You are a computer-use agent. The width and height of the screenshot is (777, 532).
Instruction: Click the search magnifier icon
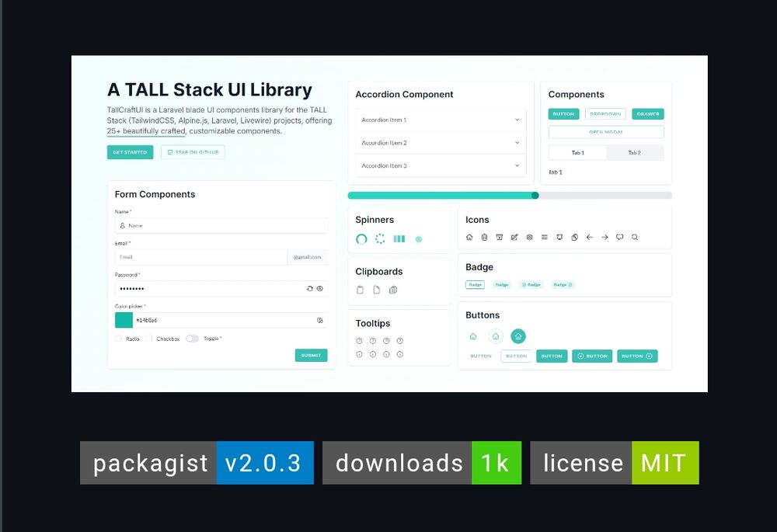pyautogui.click(x=635, y=237)
